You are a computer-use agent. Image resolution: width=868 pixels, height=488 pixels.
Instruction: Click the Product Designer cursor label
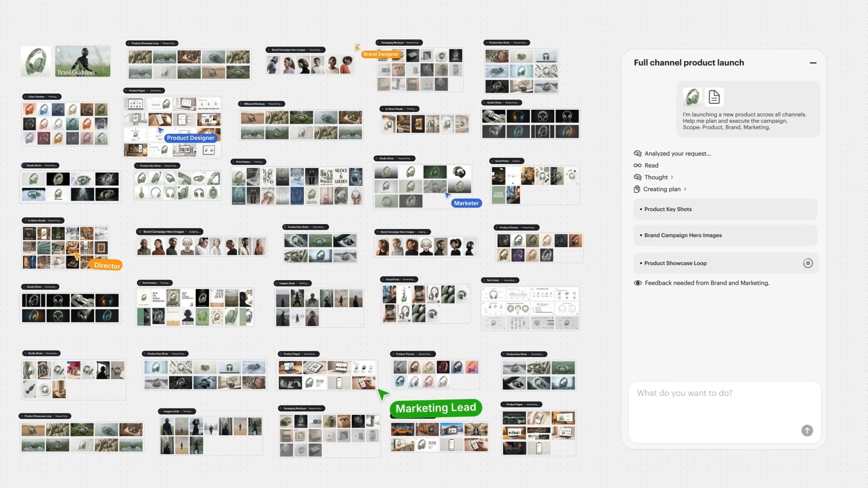tap(190, 138)
